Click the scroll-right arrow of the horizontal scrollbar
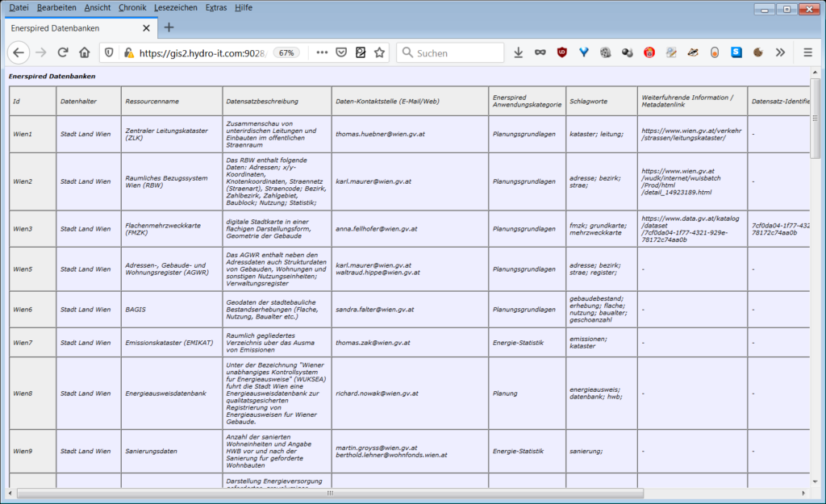This screenshot has height=504, width=826. pos(803,493)
